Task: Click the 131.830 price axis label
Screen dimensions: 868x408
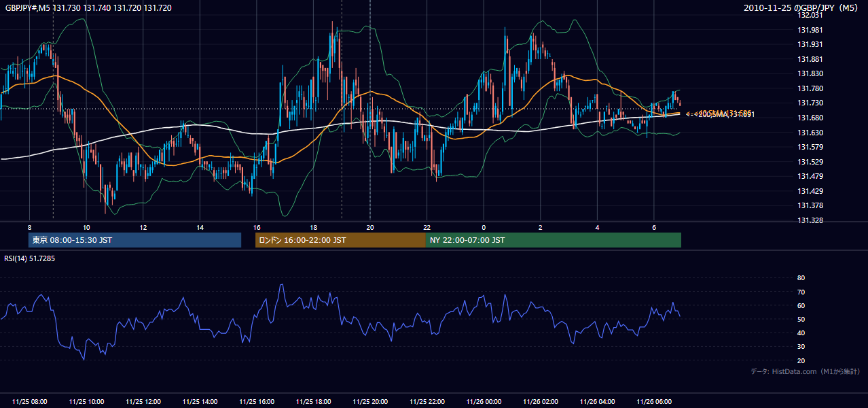Action: [810, 73]
